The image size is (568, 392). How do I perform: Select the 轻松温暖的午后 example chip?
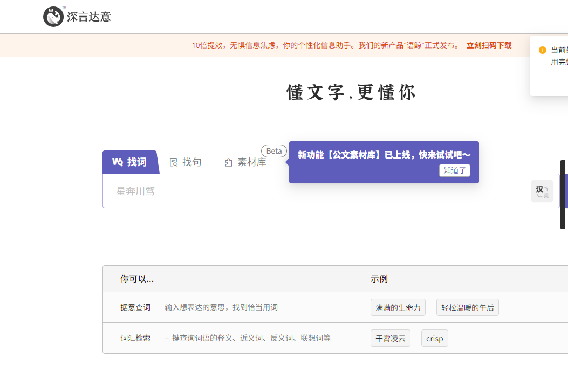click(x=467, y=307)
